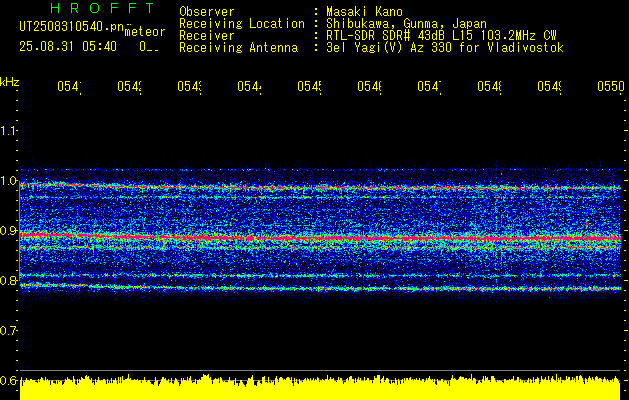The image size is (629, 400).
Task: Click the 'Observer' label
Action: click(207, 11)
